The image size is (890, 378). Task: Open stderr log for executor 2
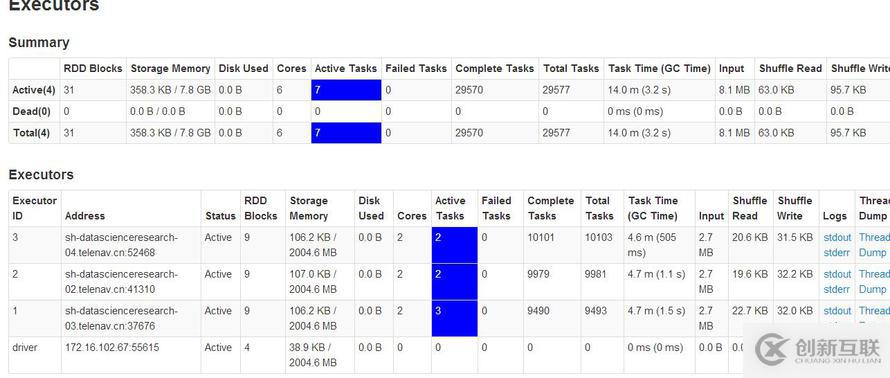[x=837, y=289]
